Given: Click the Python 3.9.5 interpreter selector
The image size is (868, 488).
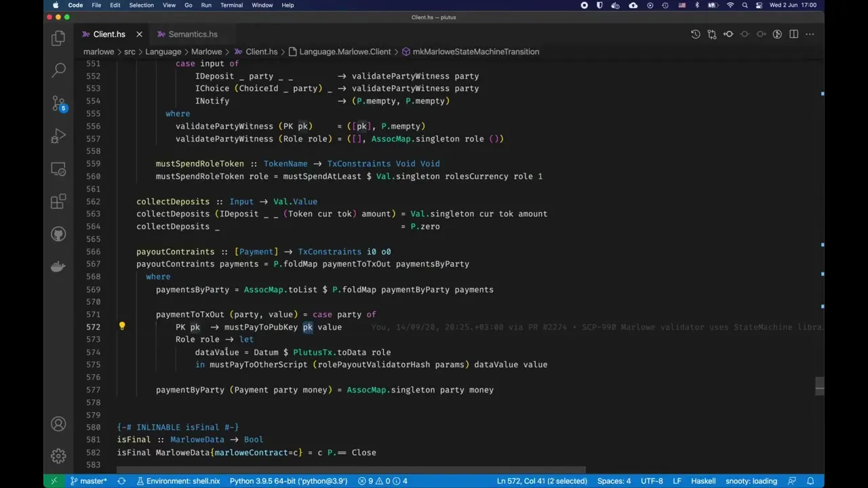Looking at the screenshot, I should [x=288, y=481].
